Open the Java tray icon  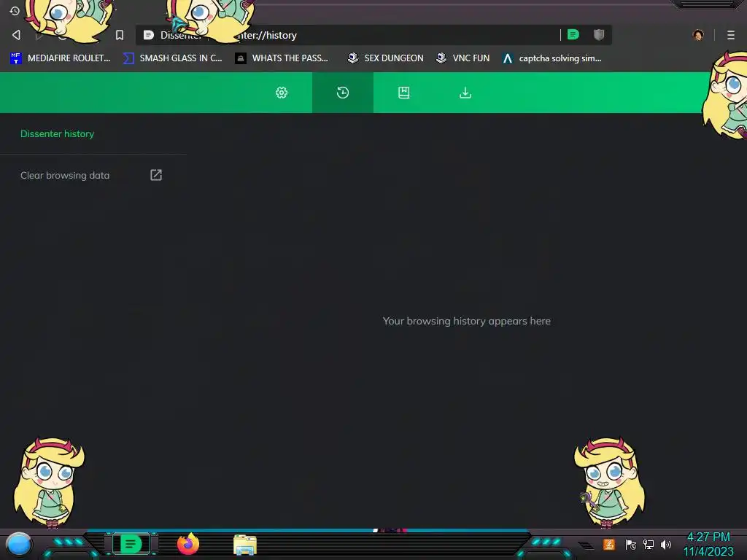[x=609, y=544]
